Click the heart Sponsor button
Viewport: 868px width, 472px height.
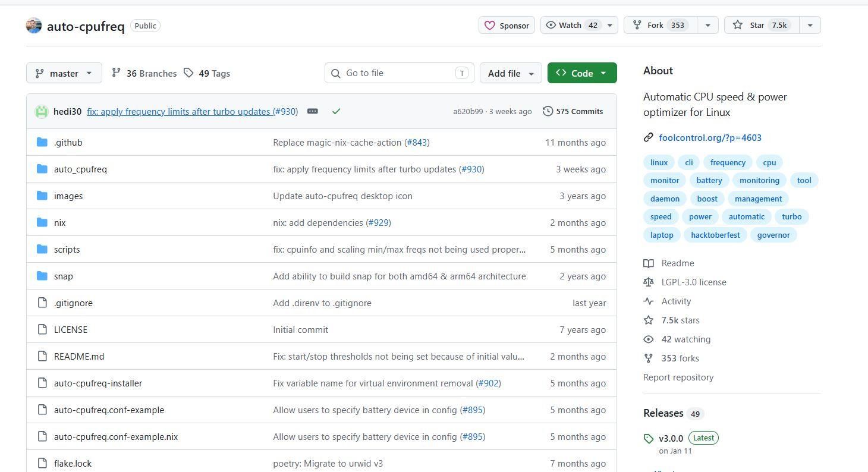click(507, 25)
